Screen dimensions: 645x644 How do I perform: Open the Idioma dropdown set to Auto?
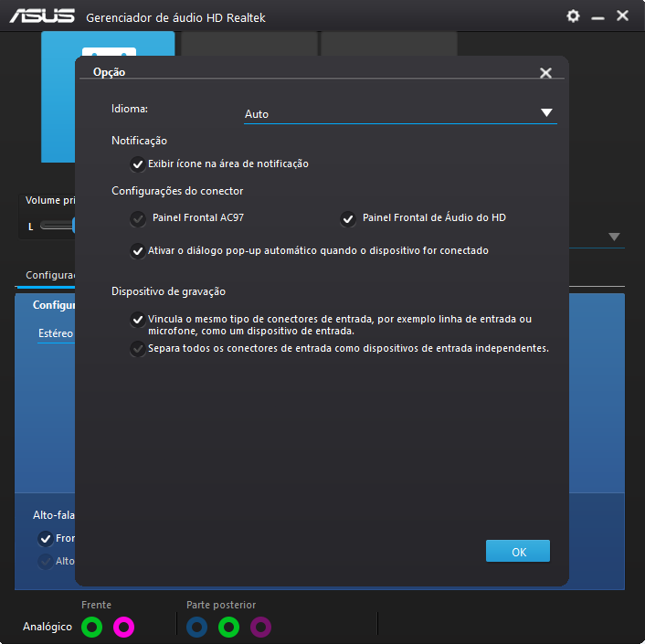[x=400, y=113]
